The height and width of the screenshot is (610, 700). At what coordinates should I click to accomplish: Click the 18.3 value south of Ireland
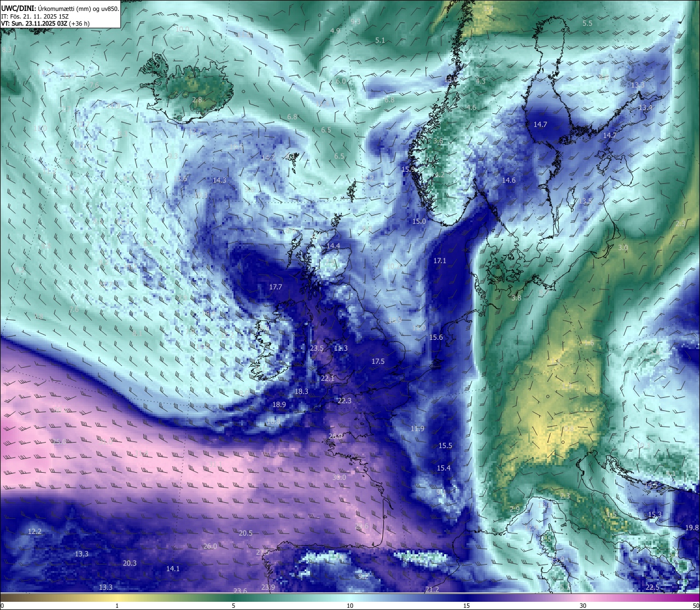(x=301, y=392)
